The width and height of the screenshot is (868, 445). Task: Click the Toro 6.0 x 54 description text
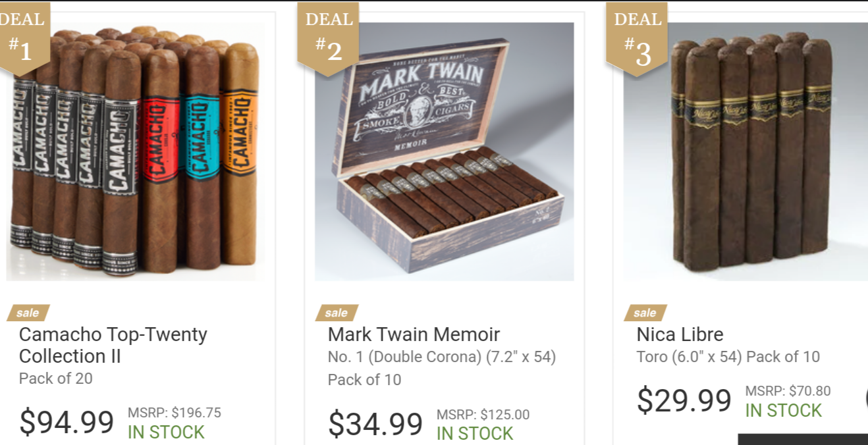728,357
